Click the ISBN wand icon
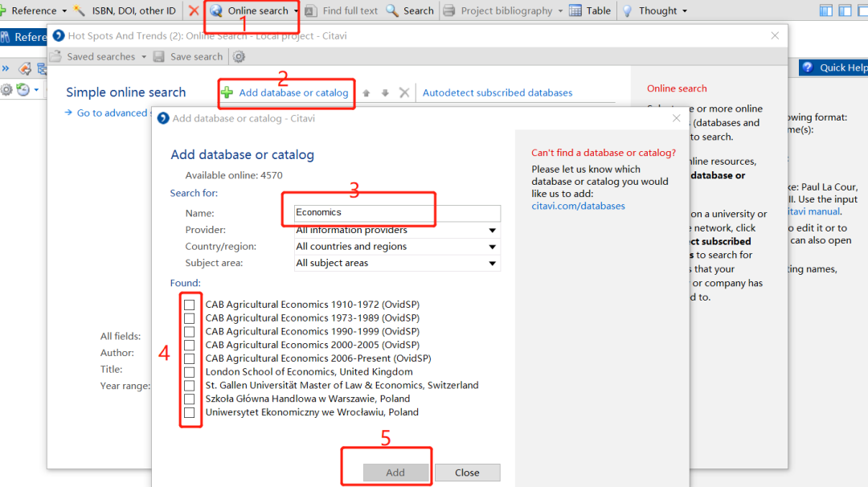The width and height of the screenshot is (868, 487). coord(80,10)
